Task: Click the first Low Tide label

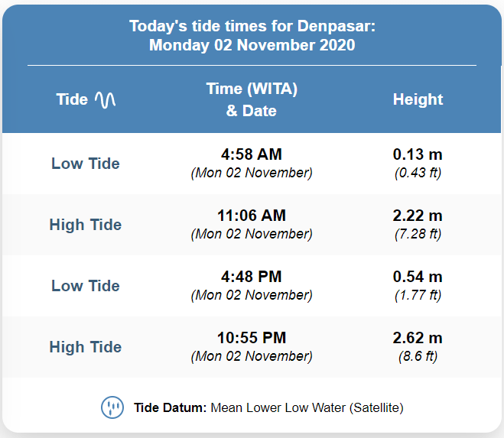Action: click(86, 164)
